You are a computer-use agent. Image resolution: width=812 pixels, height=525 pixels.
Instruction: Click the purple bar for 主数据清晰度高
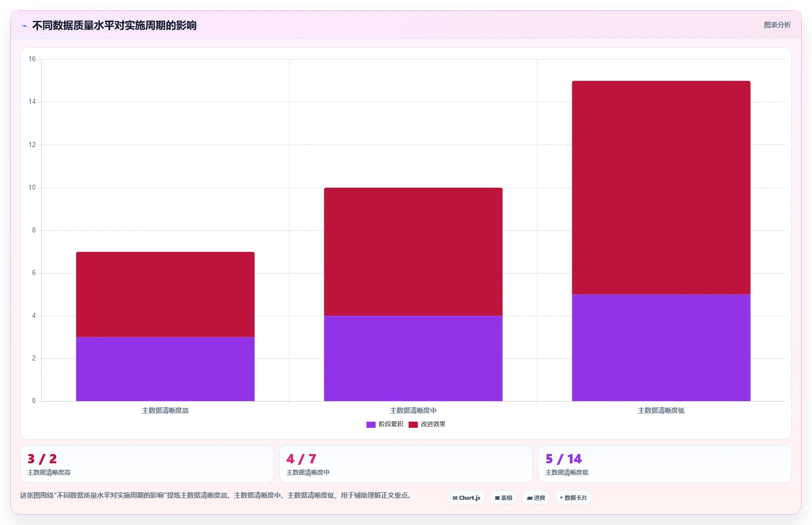click(x=165, y=369)
